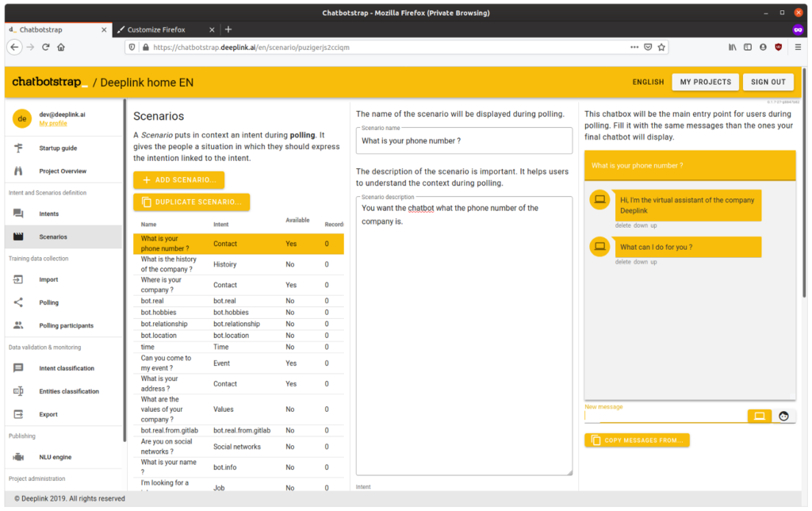Viewport: 812px width, 511px height.
Task: Click the NLU engine icon
Action: 19,457
